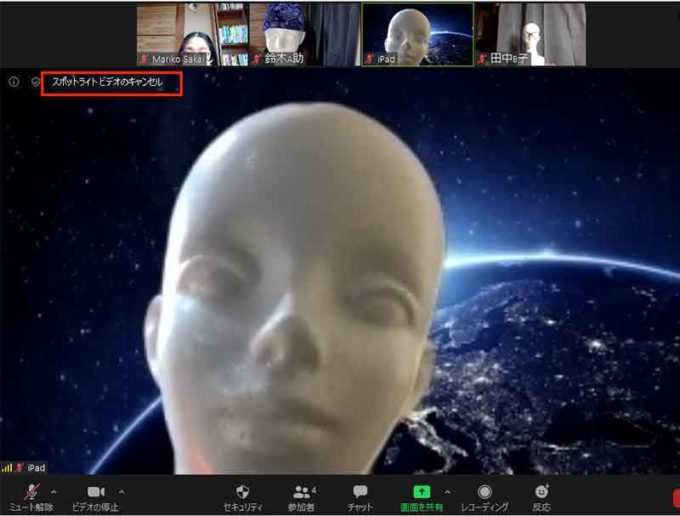Open the 参加者 participants panel
Image resolution: width=680 pixels, height=516 pixels.
point(301,498)
